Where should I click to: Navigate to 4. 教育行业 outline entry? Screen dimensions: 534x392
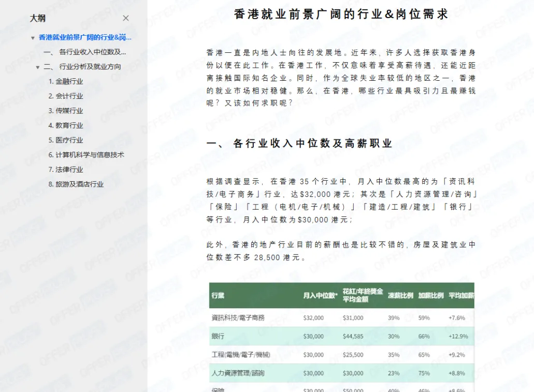(67, 125)
